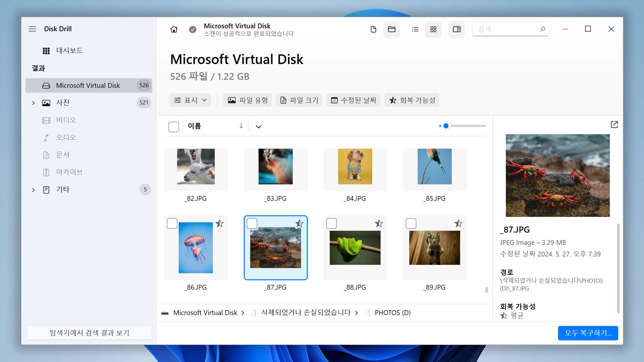Click inside the 검색 search field

[506, 29]
